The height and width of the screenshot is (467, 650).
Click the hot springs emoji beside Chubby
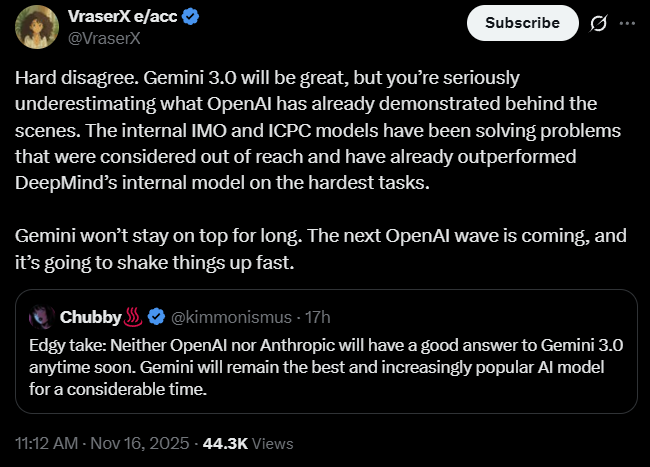pos(134,317)
